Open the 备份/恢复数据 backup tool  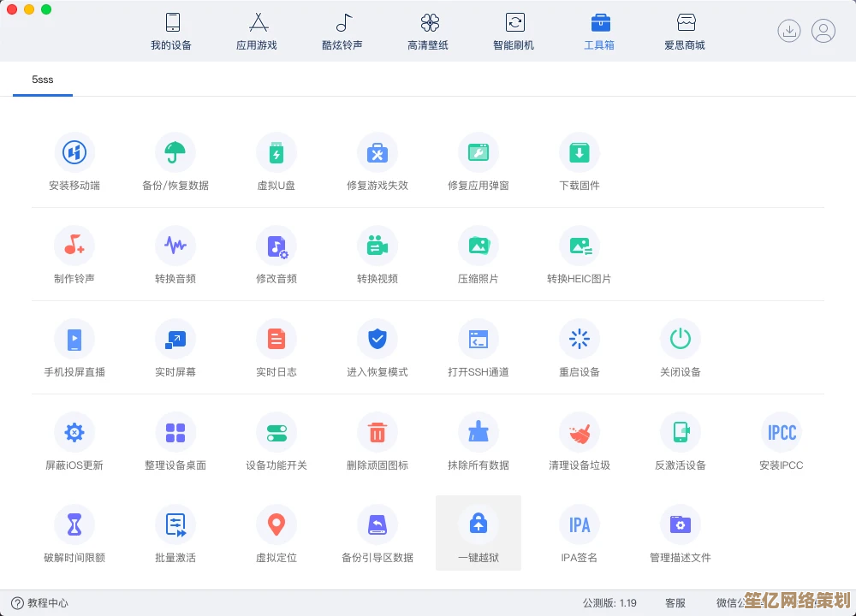point(175,154)
